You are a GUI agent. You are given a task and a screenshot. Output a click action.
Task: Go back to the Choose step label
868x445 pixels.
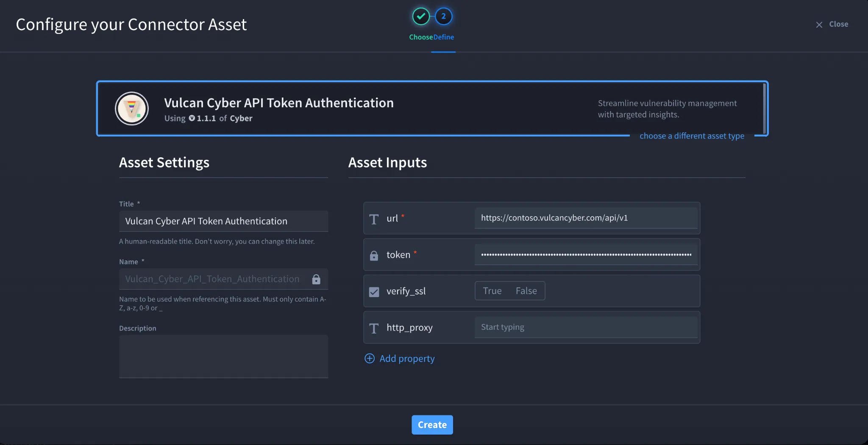[x=421, y=37]
